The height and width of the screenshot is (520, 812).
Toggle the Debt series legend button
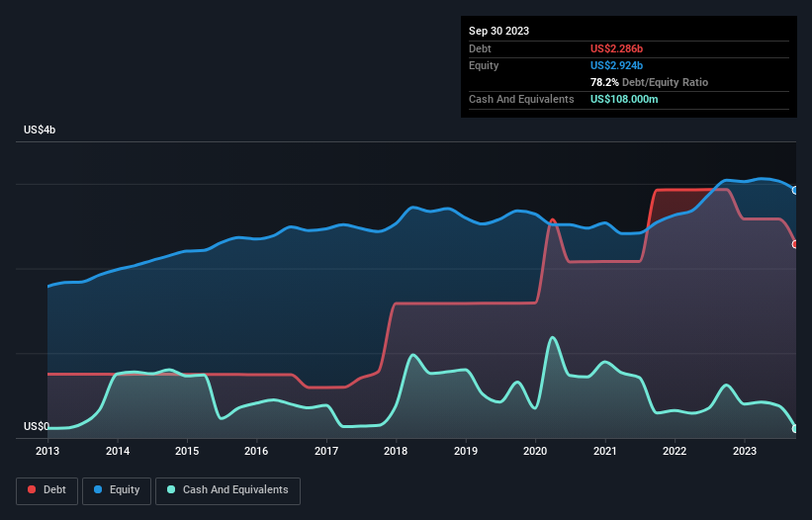pos(47,490)
